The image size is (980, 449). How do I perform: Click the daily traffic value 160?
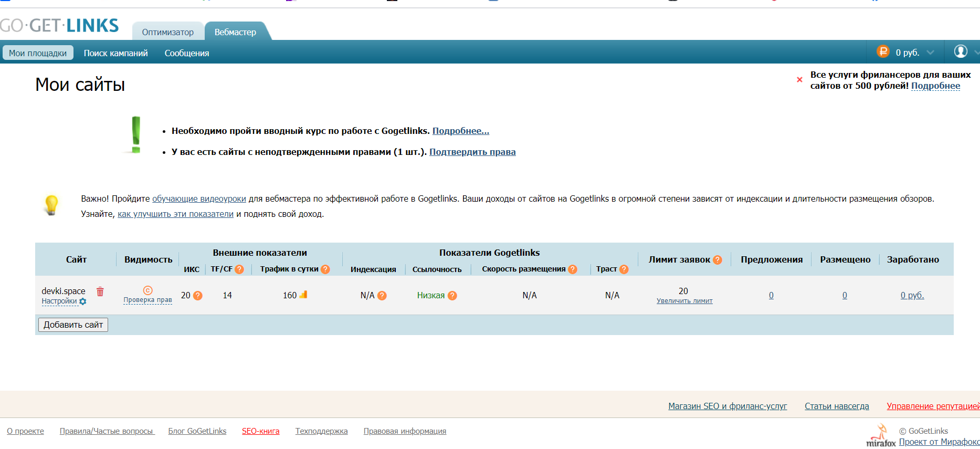pos(290,295)
